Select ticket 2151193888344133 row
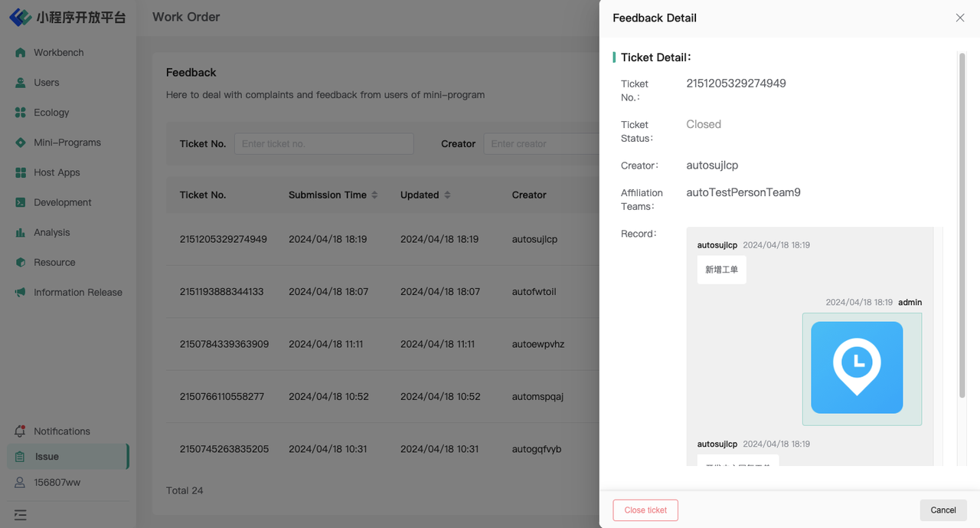The width and height of the screenshot is (980, 528). (222, 292)
